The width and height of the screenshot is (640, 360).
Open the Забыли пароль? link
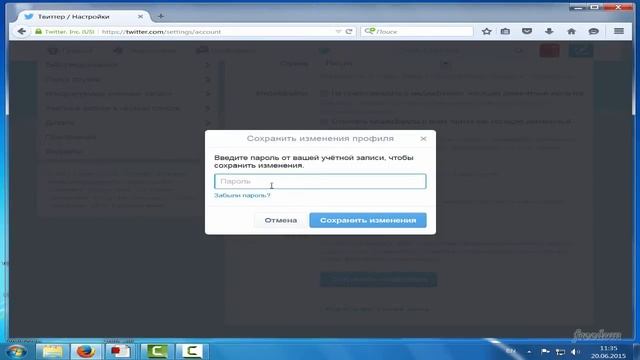[x=242, y=196]
